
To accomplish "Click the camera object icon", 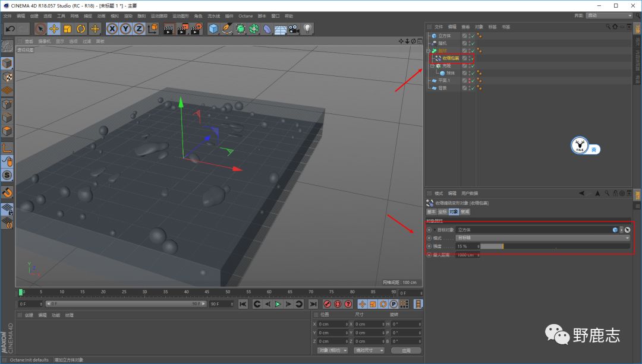I will click(x=294, y=29).
